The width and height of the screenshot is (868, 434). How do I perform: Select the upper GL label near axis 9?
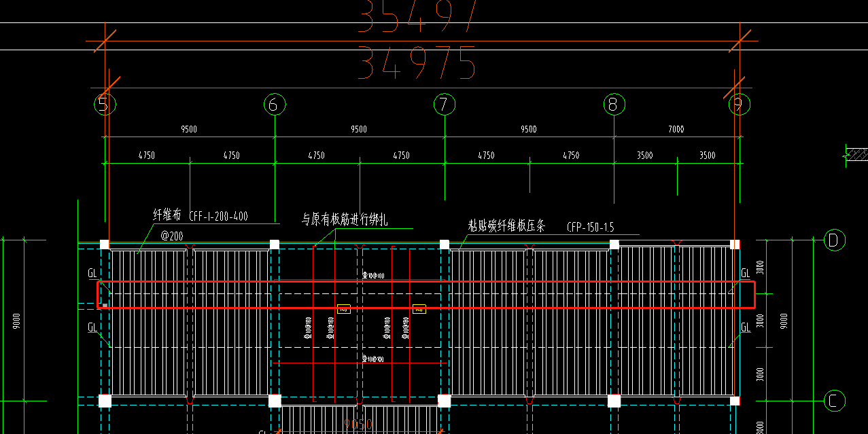point(746,273)
